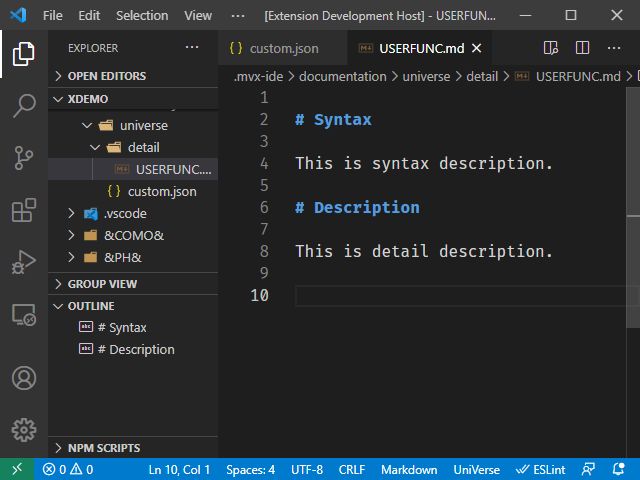
Task: Collapse the detail folder
Action: point(133,147)
